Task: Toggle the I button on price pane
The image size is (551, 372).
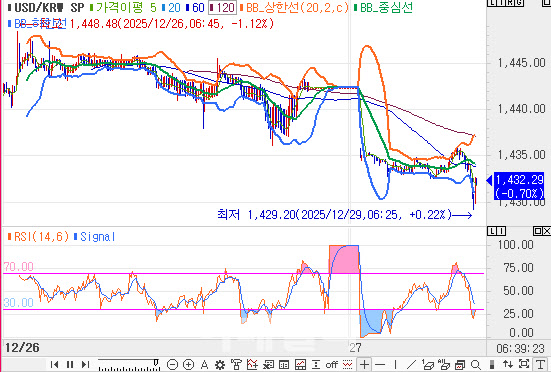Action: [x=501, y=3]
